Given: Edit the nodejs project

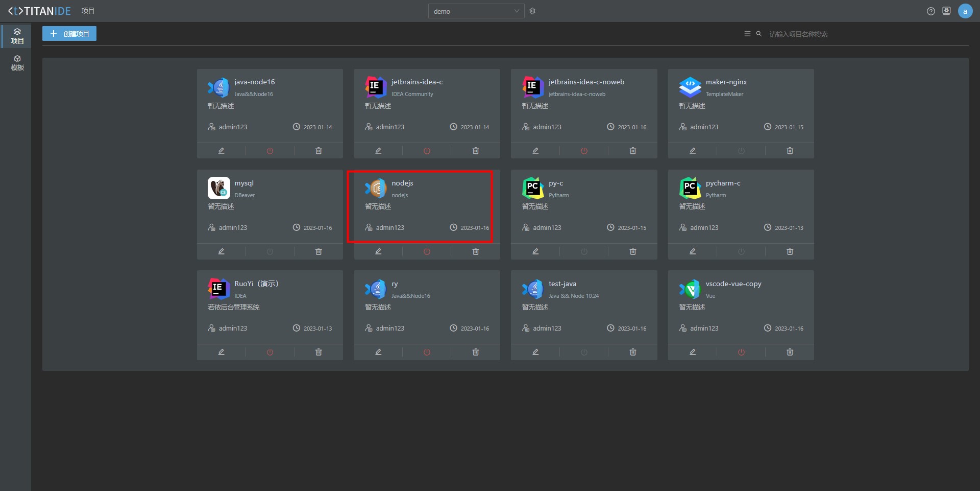Looking at the screenshot, I should click(x=378, y=251).
